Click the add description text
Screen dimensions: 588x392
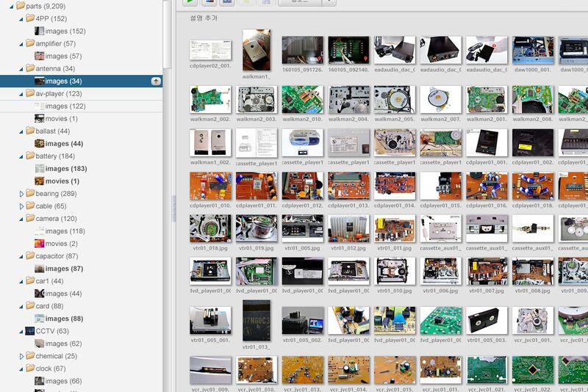tap(204, 17)
